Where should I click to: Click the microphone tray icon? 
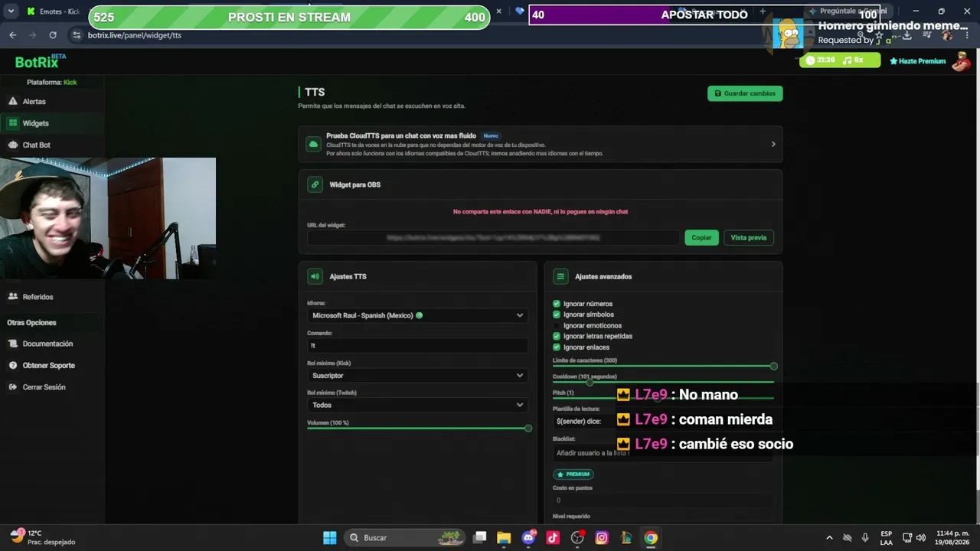pyautogui.click(x=865, y=538)
